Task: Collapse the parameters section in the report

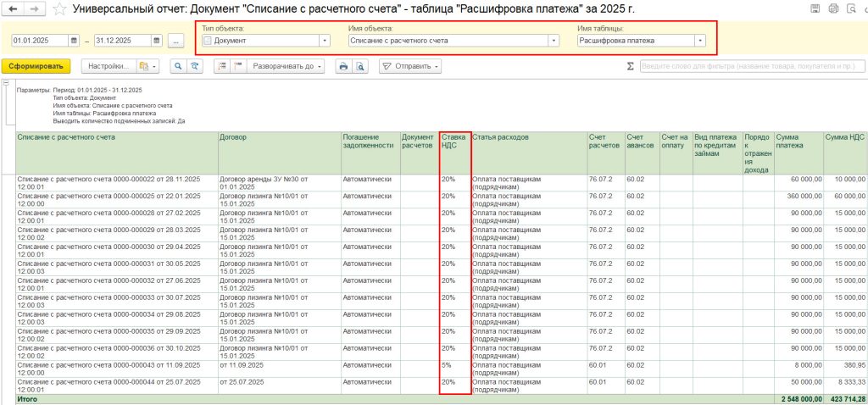Action: 8,84
